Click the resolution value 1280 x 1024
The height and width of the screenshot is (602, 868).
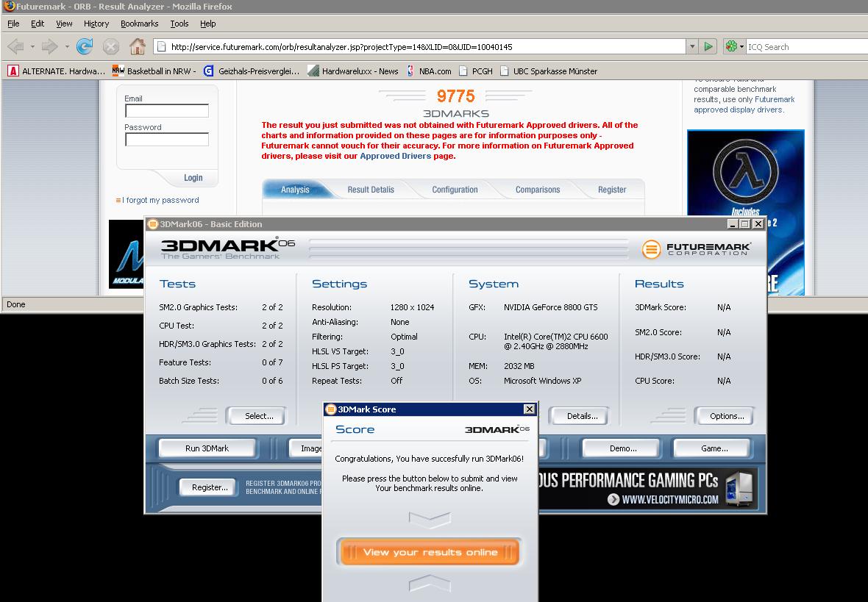[x=412, y=307]
